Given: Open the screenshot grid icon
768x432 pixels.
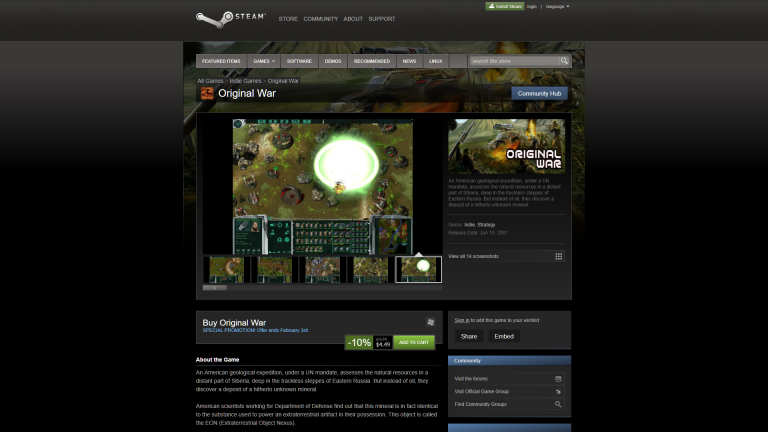Looking at the screenshot, I should coord(558,256).
